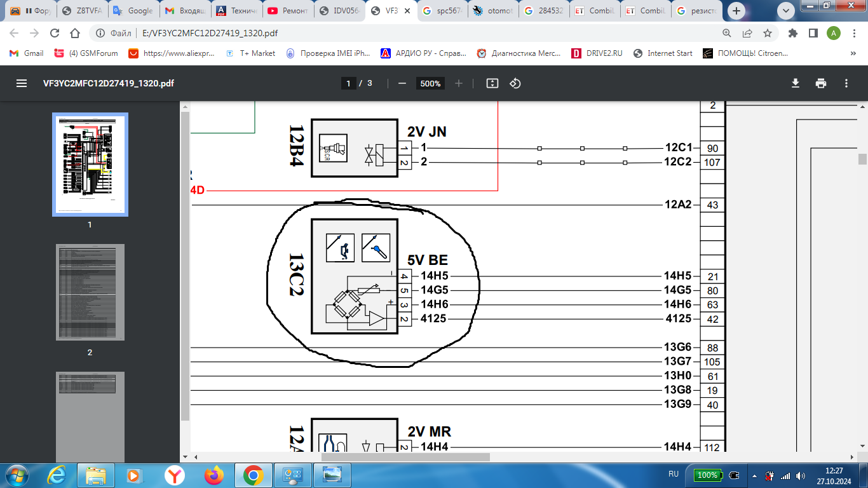Select page 2 thumbnail in sidebar

[90, 292]
